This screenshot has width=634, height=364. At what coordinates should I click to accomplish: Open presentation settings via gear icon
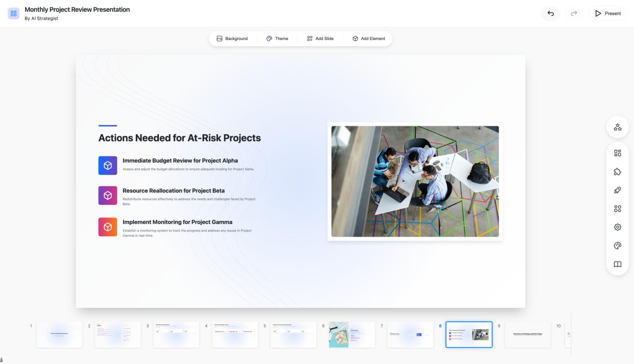tap(617, 227)
